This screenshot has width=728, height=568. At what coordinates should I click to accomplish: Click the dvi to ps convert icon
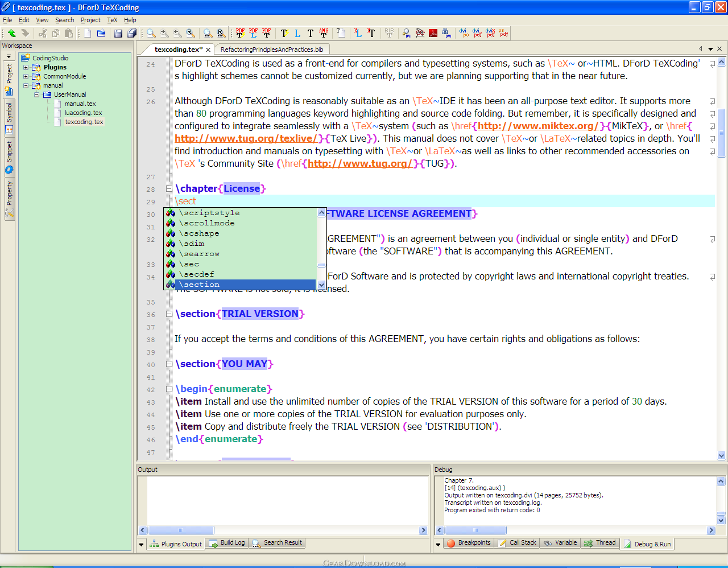(x=464, y=33)
